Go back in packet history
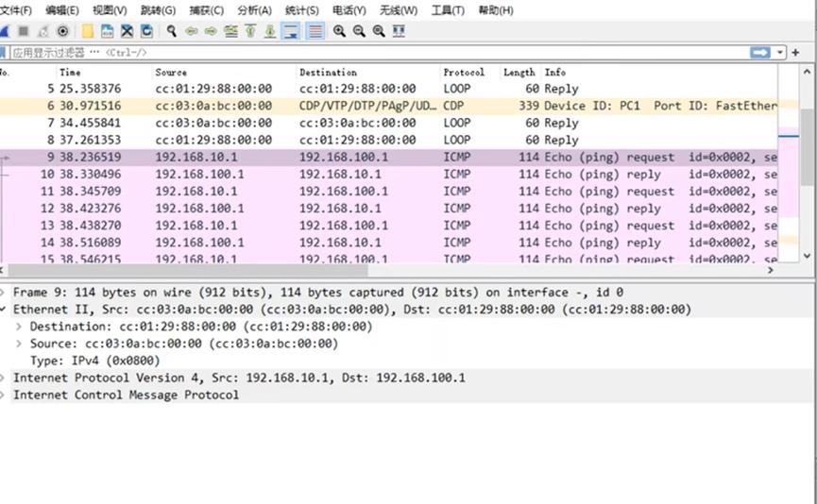Screen dimensions: 817x504 point(191,31)
